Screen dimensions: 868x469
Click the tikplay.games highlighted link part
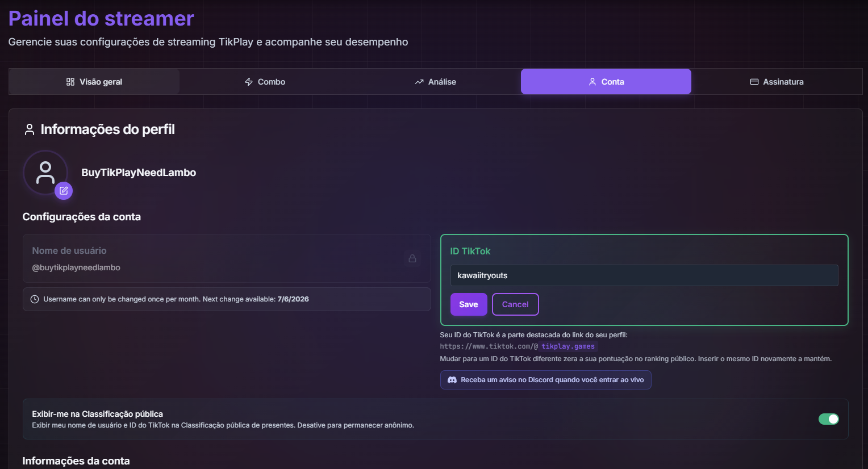568,346
